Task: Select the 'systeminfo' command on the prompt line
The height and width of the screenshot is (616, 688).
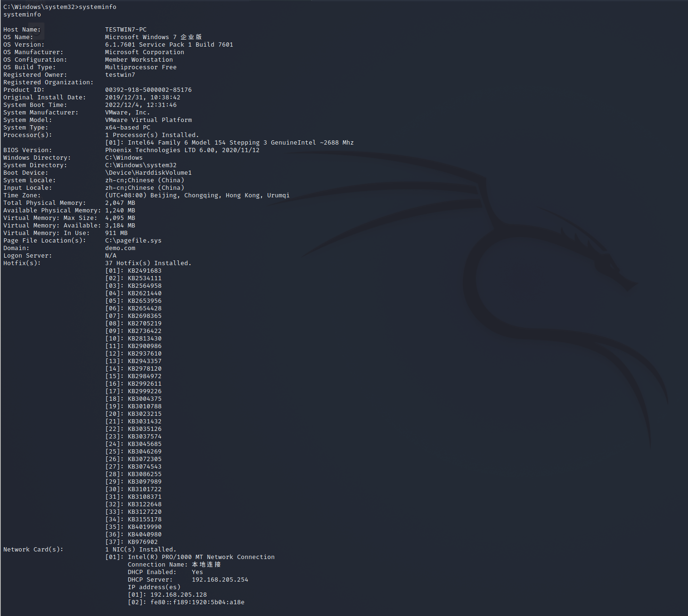Action: pos(98,7)
